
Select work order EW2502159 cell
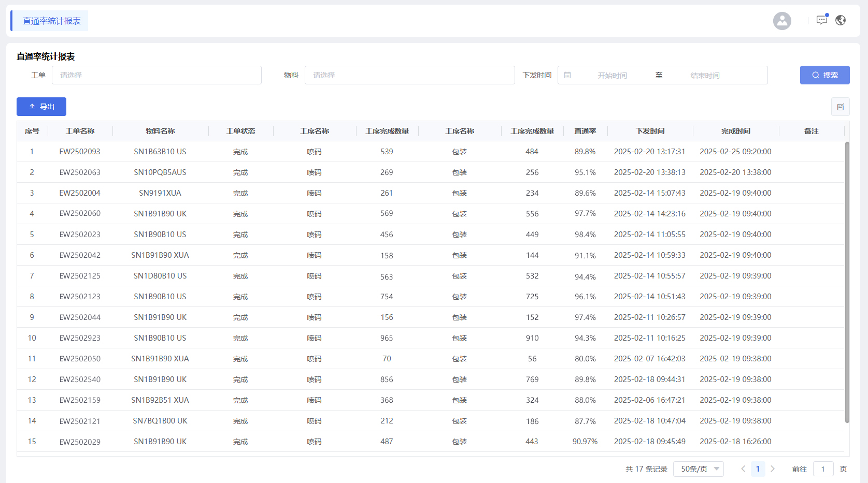[80, 400]
